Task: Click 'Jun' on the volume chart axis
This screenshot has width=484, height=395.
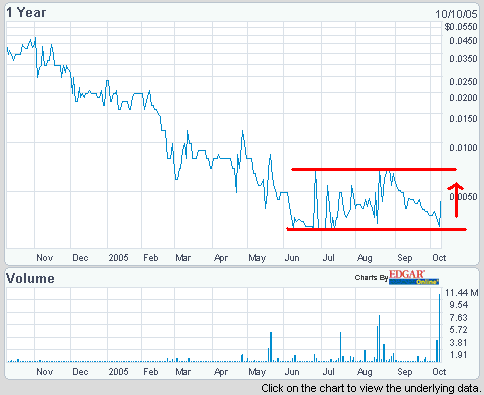Action: 292,372
